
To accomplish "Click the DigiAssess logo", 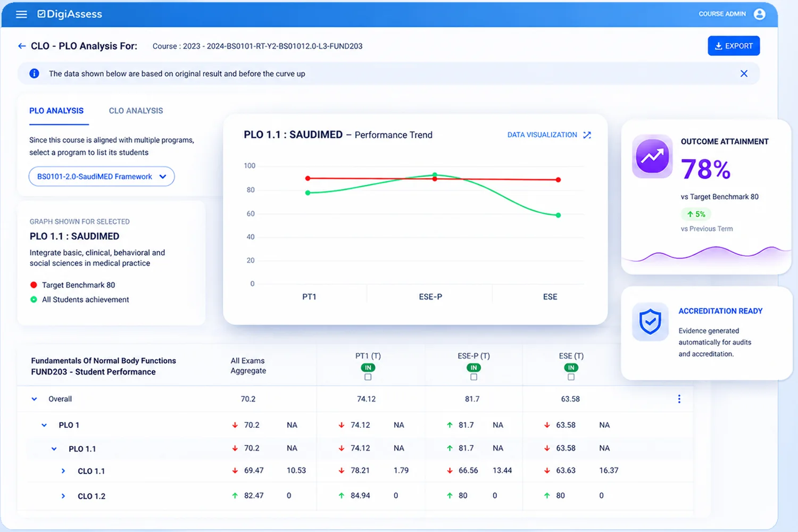I will tap(70, 14).
